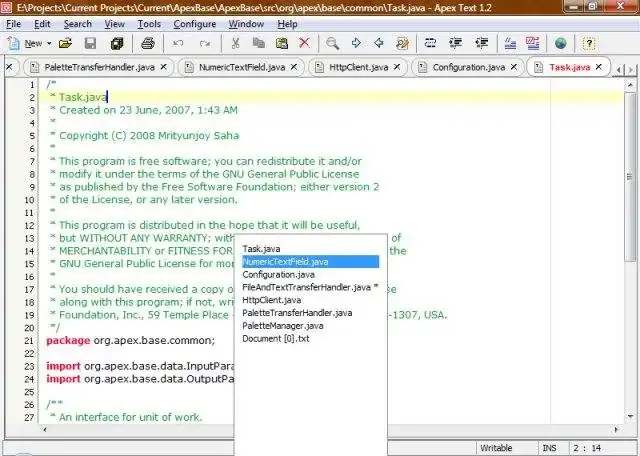Viewport: 640px width, 456px height.
Task: Choose PaletteManager.java in popup list
Action: (x=311, y=326)
